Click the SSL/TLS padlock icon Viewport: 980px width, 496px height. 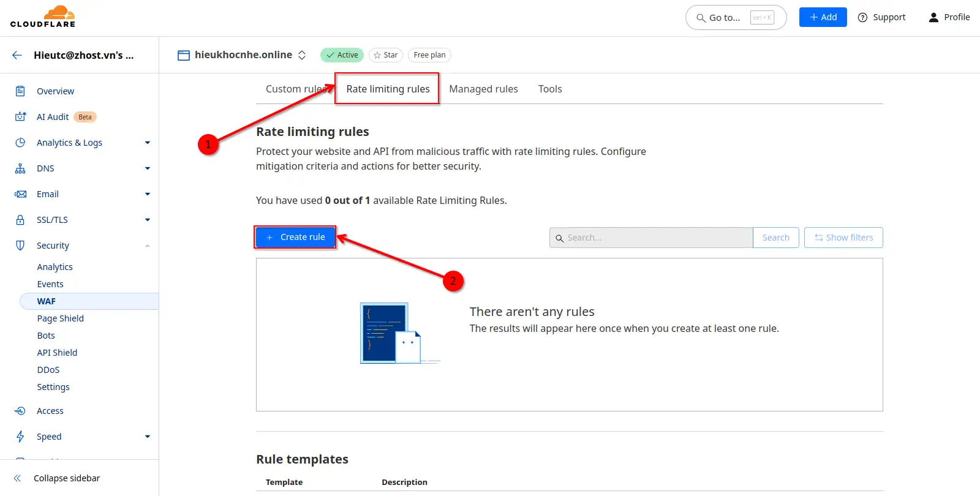pyautogui.click(x=20, y=220)
